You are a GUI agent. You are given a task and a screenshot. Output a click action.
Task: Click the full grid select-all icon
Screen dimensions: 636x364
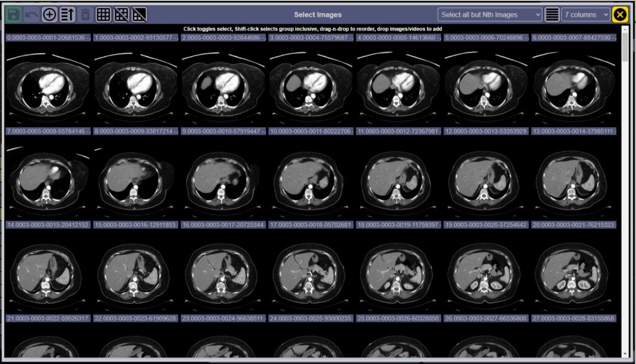103,15
